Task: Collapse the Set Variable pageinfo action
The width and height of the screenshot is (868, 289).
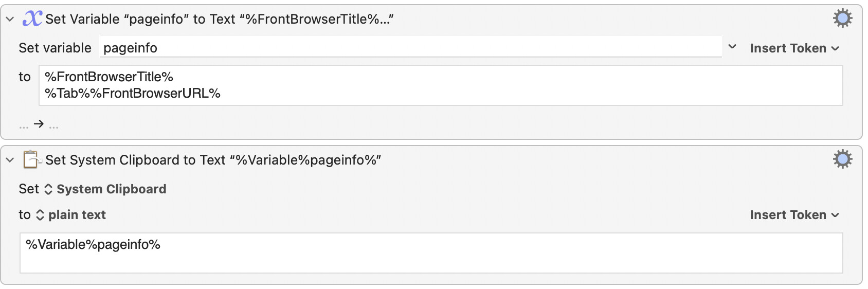Action: pyautogui.click(x=10, y=20)
